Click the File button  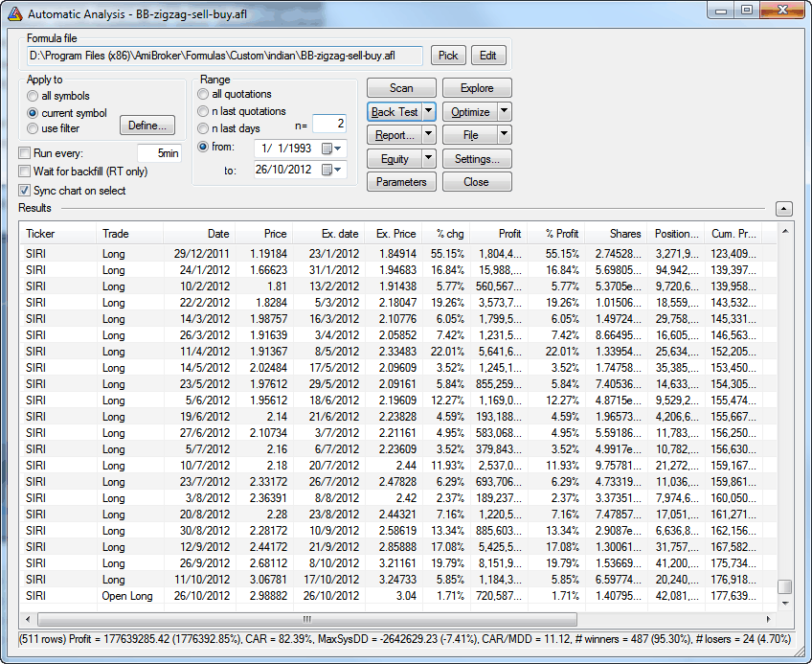[x=470, y=135]
